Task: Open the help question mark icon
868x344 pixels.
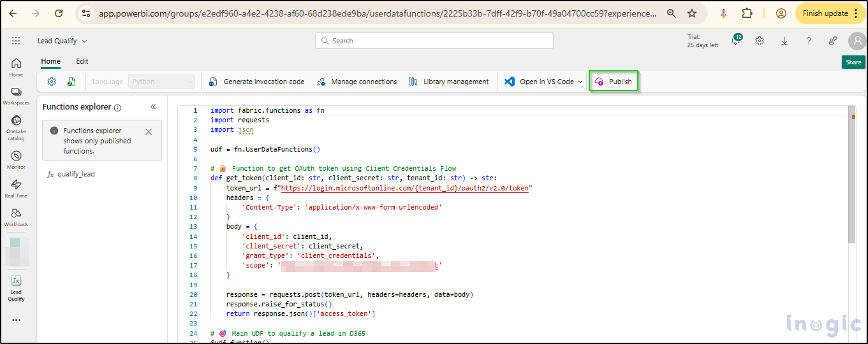Action: 809,41
